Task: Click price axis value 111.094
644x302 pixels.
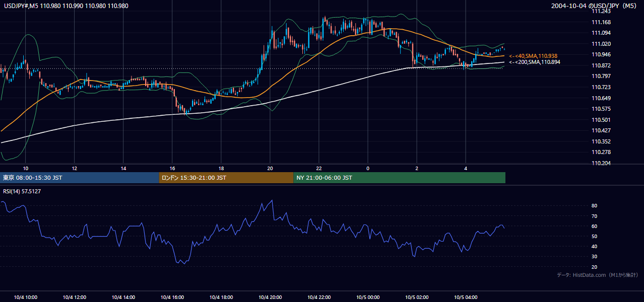Action: click(x=602, y=33)
